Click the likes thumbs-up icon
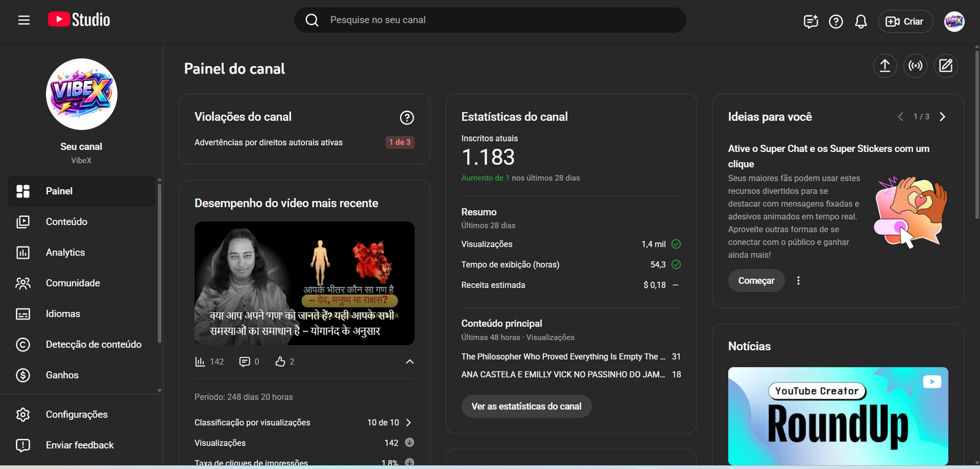Image resolution: width=980 pixels, height=469 pixels. coord(280,362)
